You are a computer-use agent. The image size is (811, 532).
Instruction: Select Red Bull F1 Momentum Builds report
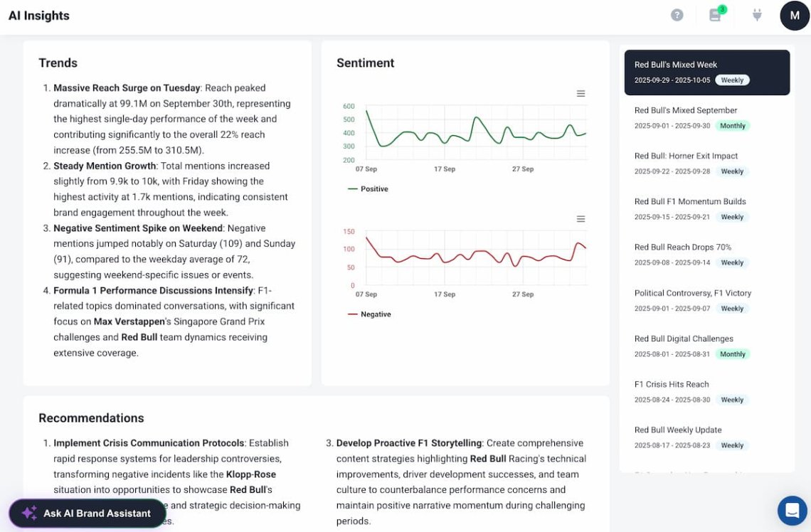coord(706,208)
